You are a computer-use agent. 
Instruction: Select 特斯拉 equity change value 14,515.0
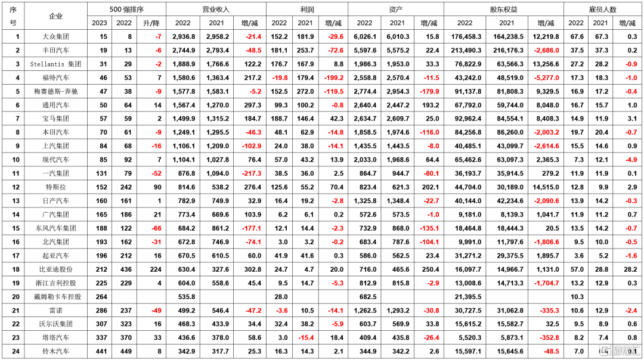tap(546, 187)
